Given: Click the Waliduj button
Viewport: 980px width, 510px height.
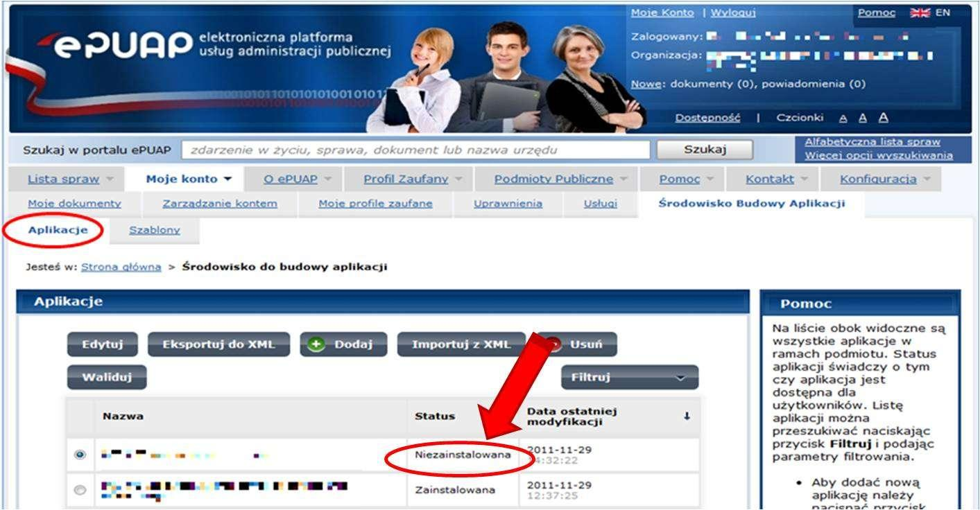Looking at the screenshot, I should [107, 378].
